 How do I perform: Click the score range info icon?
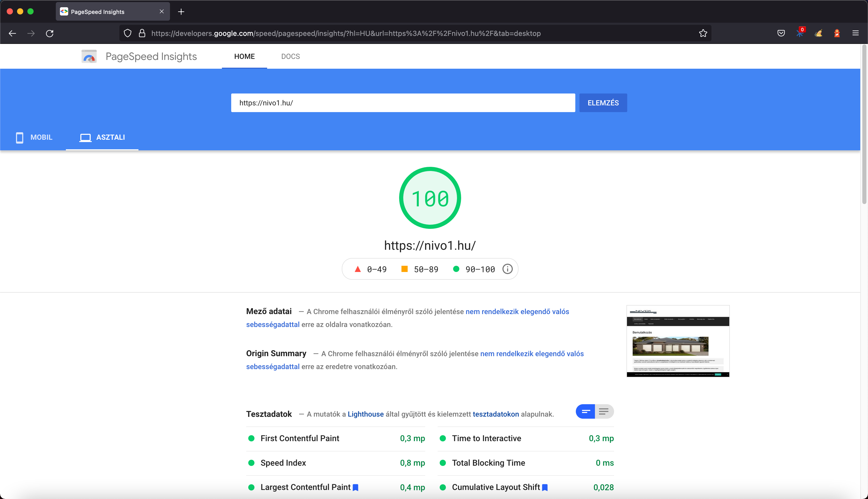coord(507,269)
